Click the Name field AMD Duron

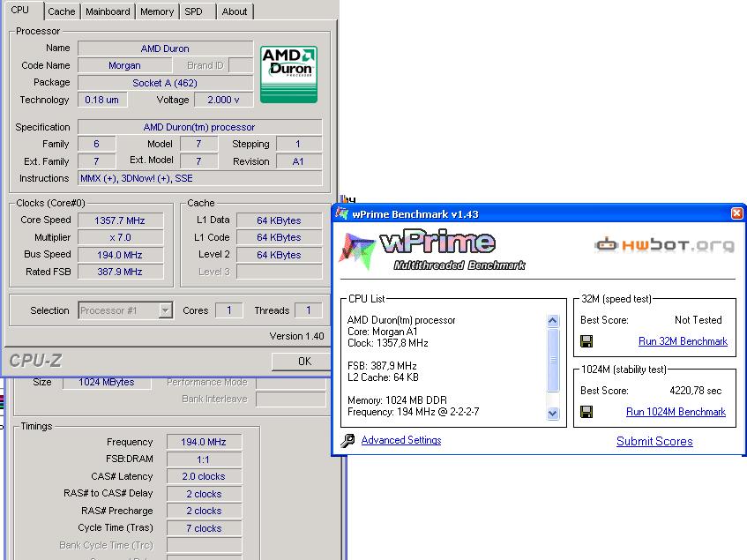pyautogui.click(x=165, y=49)
